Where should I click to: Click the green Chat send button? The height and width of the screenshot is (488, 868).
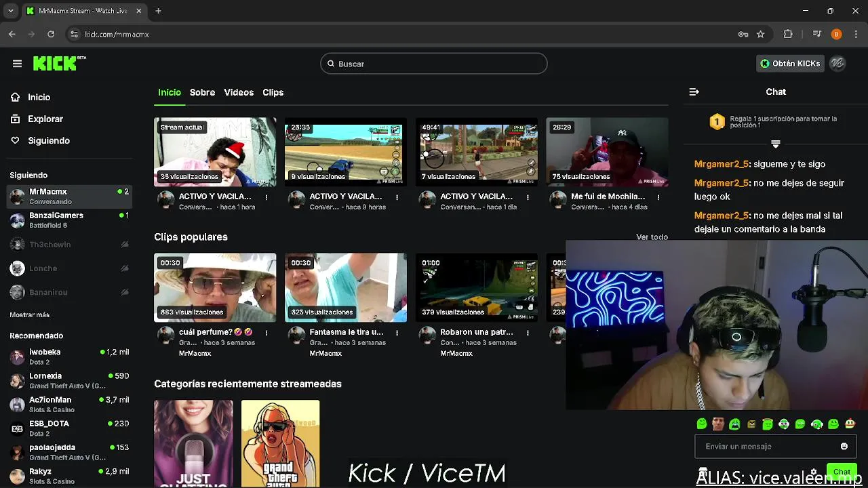[x=842, y=471]
